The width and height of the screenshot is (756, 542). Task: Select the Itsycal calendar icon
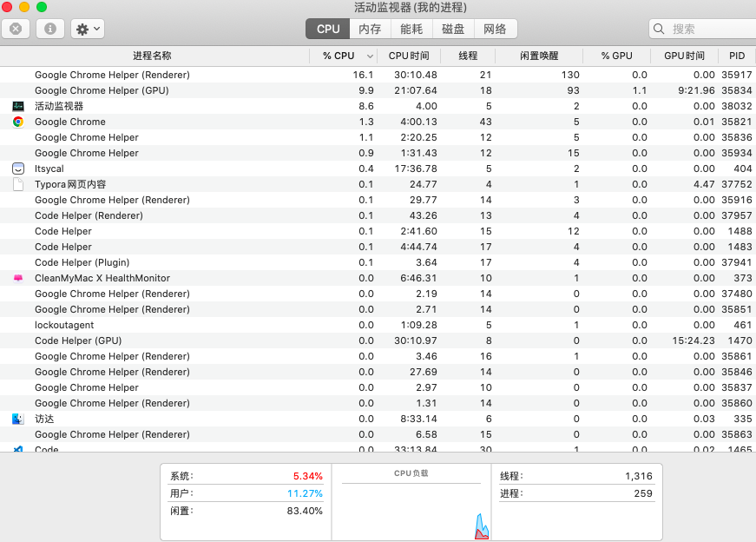click(x=18, y=169)
